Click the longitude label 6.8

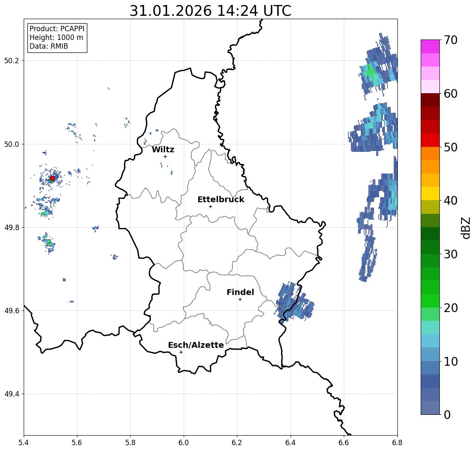(x=397, y=443)
